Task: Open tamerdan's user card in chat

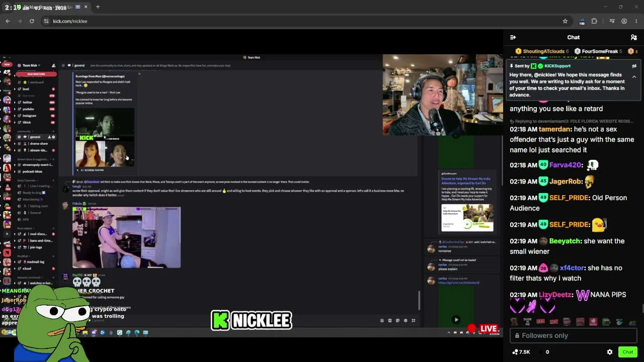Action: 555,129
